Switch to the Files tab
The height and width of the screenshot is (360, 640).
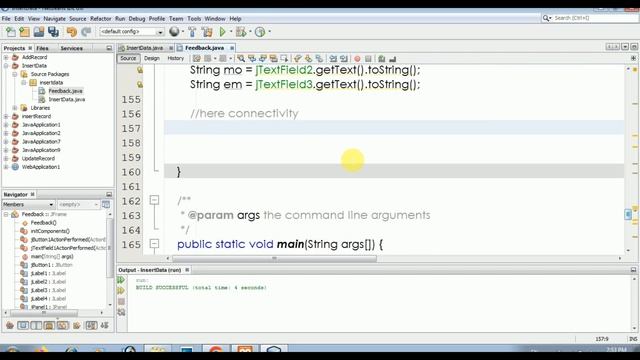point(42,48)
